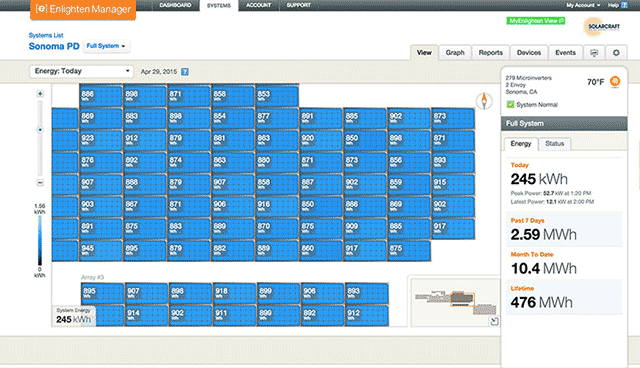Expand the Full System dropdown

[106, 46]
